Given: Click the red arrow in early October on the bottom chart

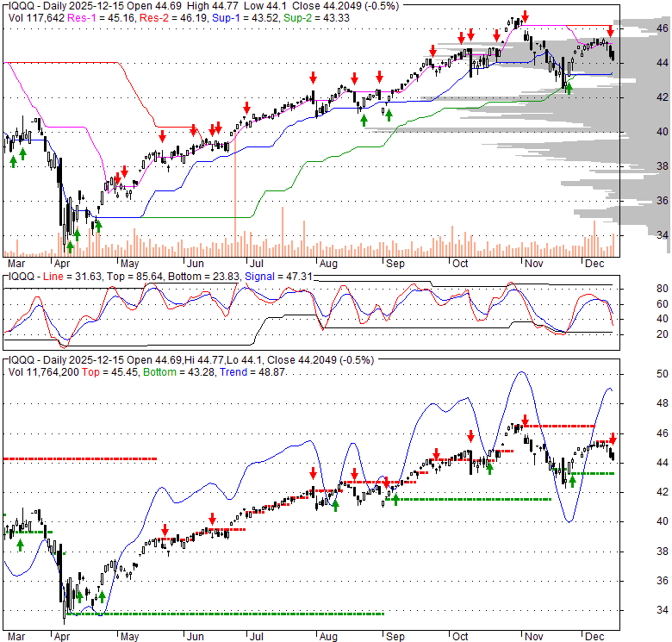Looking at the screenshot, I should [470, 437].
